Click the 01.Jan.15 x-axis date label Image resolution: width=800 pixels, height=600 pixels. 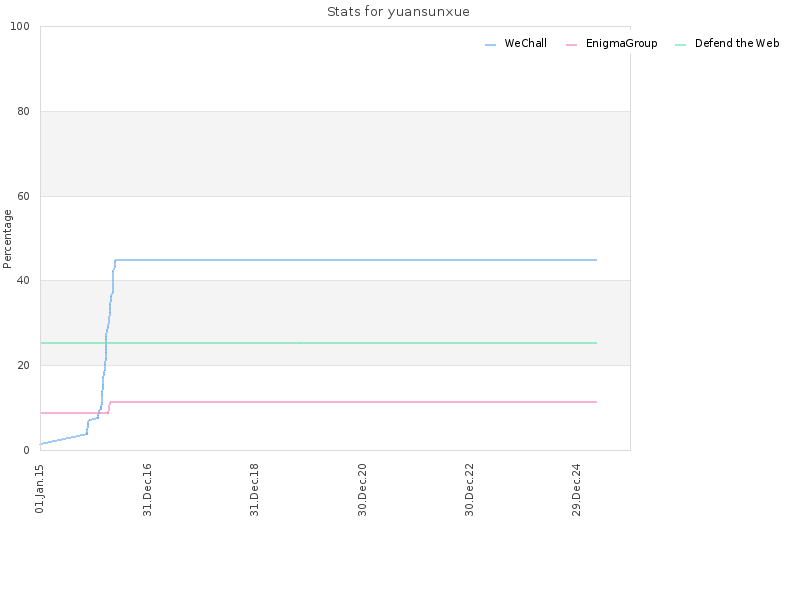(40, 489)
